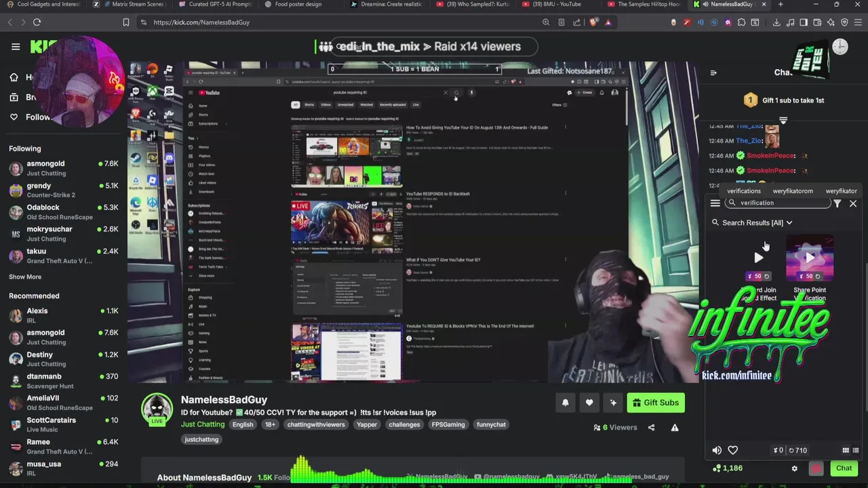Image resolution: width=868 pixels, height=488 pixels.
Task: Open Brave VPN shield icon
Action: click(844, 22)
